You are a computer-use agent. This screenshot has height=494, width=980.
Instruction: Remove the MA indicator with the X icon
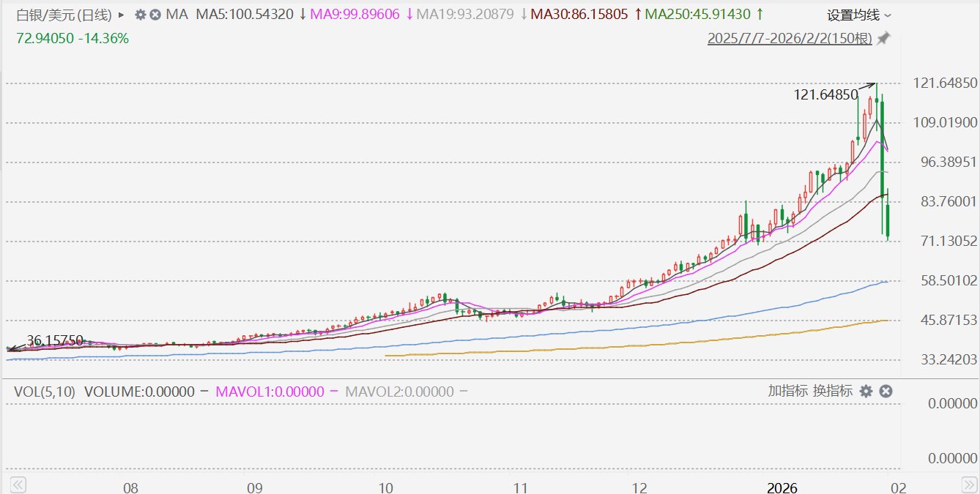click(x=155, y=15)
